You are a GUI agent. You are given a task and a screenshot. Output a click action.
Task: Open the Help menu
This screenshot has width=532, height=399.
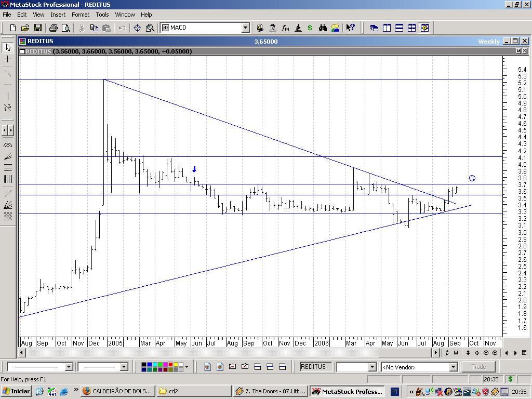click(146, 15)
